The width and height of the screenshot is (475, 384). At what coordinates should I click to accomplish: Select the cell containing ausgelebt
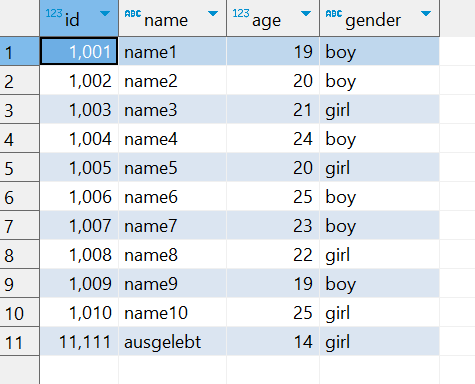pos(172,342)
